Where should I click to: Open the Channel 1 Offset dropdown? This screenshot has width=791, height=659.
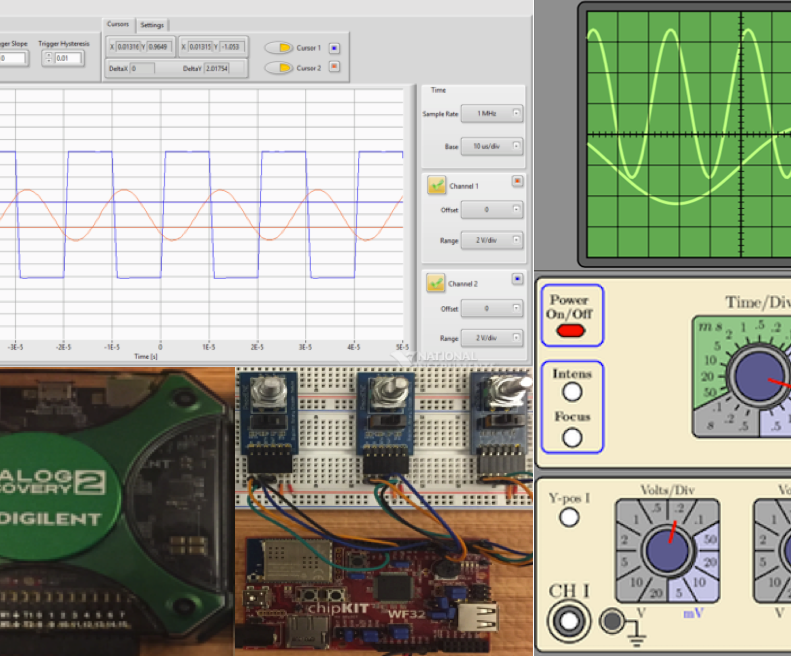[491, 209]
